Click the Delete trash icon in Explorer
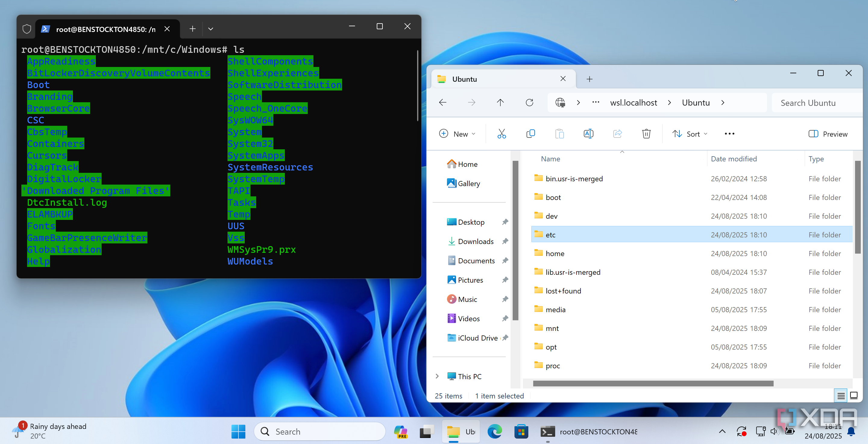The height and width of the screenshot is (444, 868). pyautogui.click(x=646, y=134)
